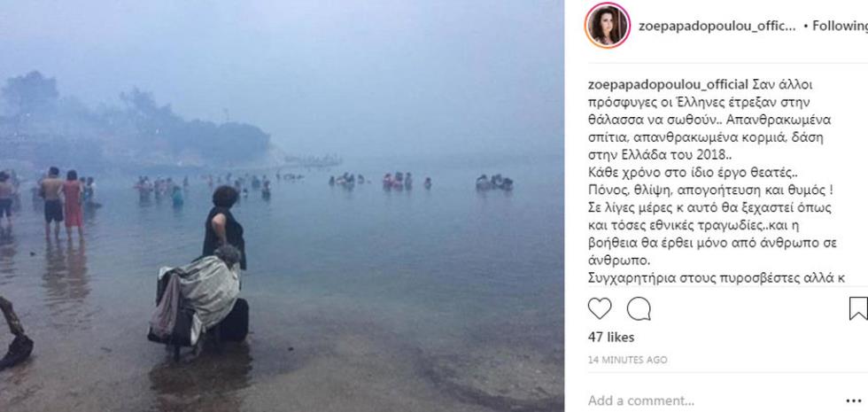Screen dimensions: 868x412
Task: Open the circular profile avatar picture
Action: [x=608, y=26]
